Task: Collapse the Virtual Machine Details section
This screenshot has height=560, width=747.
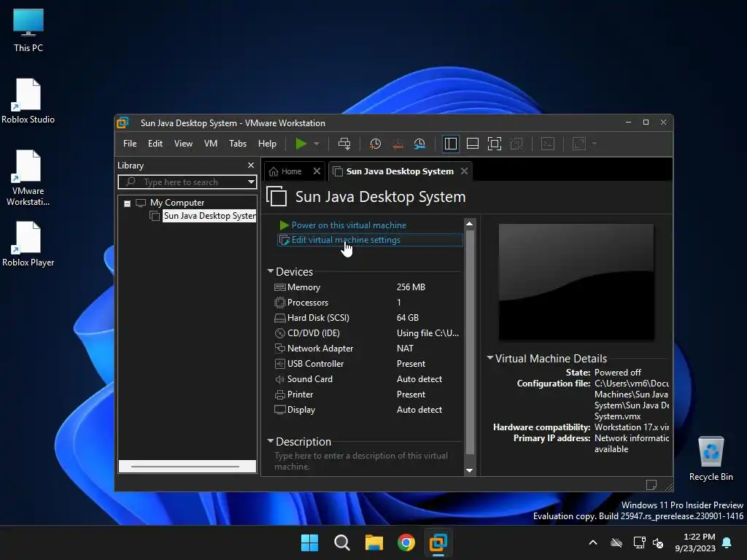Action: [x=489, y=357]
